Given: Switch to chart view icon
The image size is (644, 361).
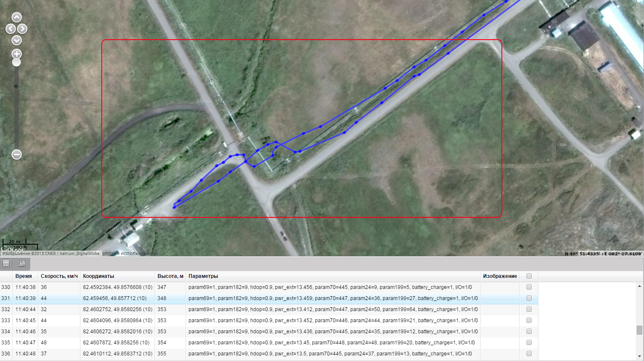Looking at the screenshot, I should coord(22,263).
